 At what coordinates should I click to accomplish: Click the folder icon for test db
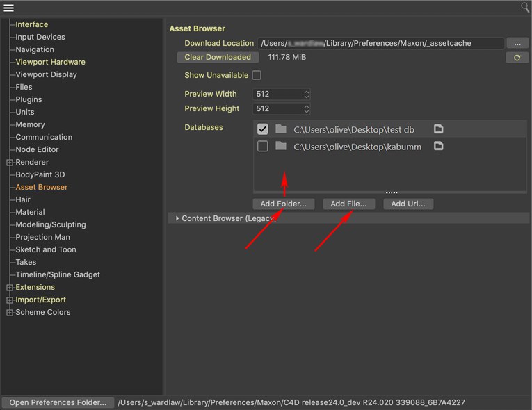281,129
